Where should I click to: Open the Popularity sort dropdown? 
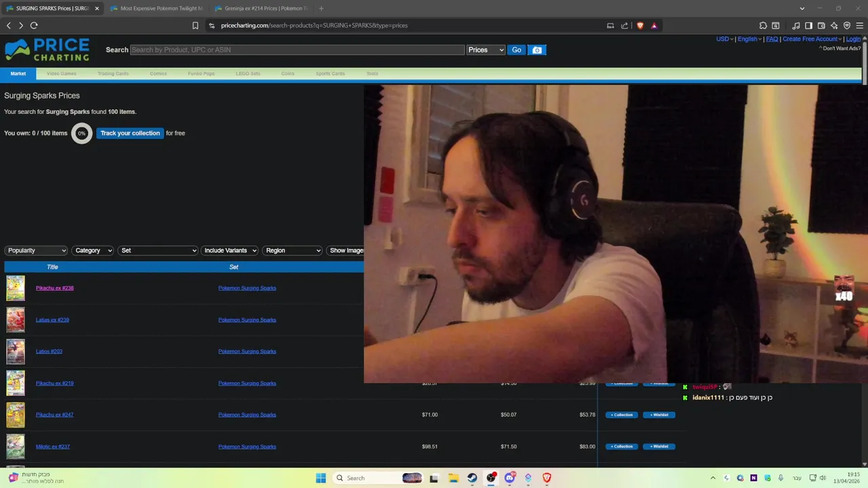tap(36, 250)
